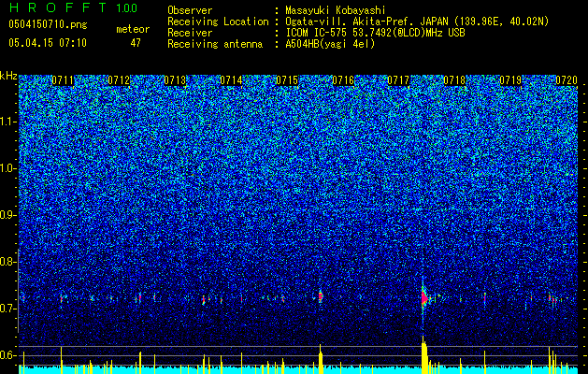The width and height of the screenshot is (588, 374).
Task: Click observer name Masayuki Kobayashi
Action: tap(336, 10)
